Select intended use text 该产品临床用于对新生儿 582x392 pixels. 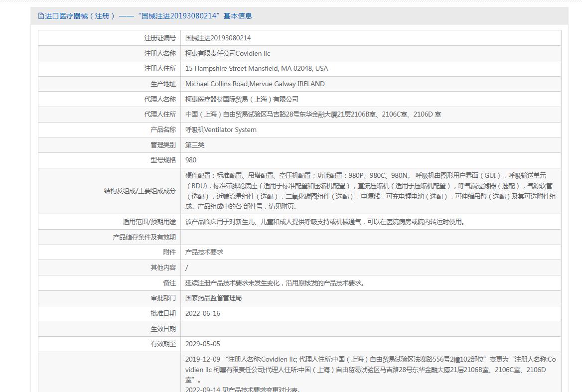[x=325, y=222]
